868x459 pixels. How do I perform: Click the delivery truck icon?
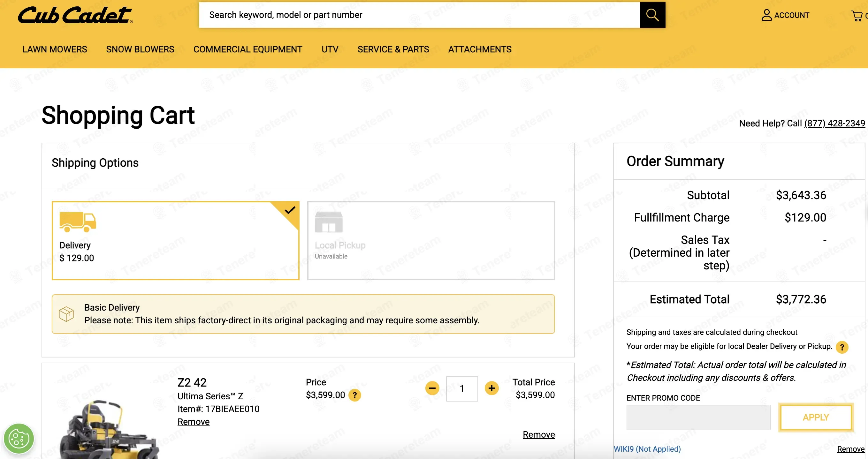(x=78, y=222)
